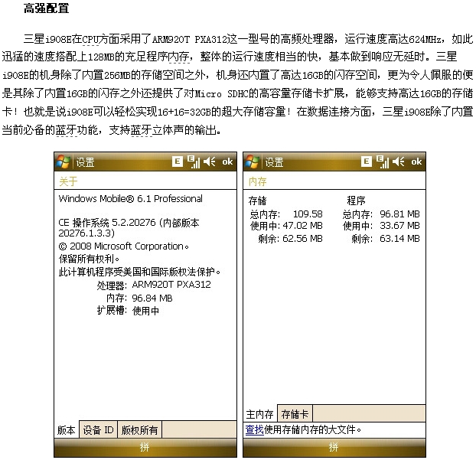Click the 'ARM920T PXA312' processor value

(171, 285)
